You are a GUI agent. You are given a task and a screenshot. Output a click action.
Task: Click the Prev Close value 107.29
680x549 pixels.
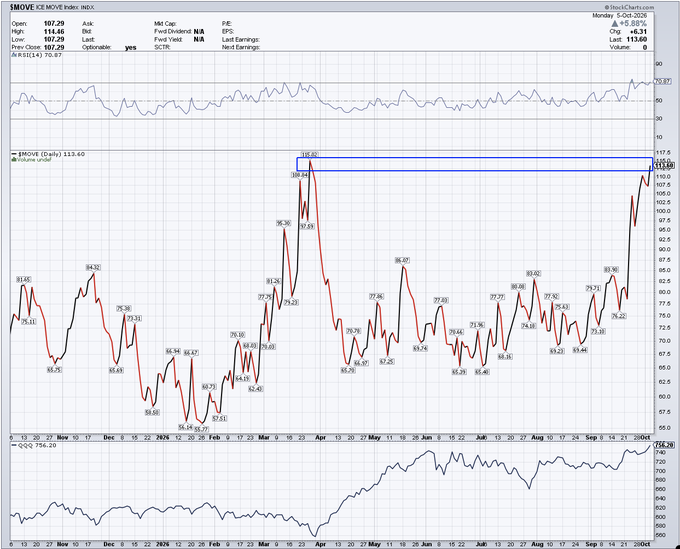tap(54, 47)
